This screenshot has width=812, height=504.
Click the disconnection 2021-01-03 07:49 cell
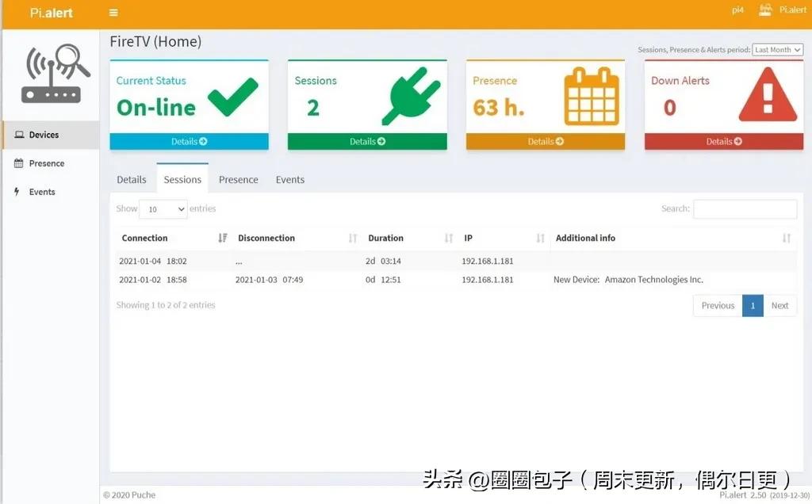(270, 280)
